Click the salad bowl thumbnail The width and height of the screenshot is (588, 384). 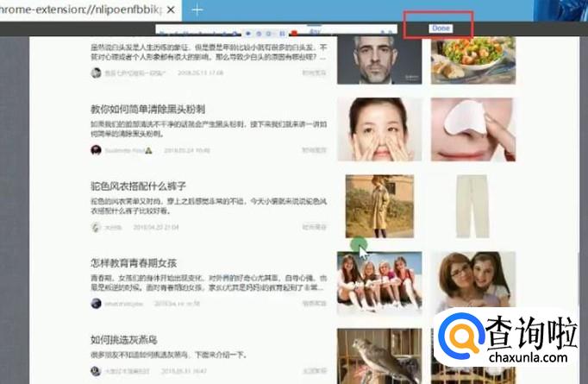[x=473, y=60]
